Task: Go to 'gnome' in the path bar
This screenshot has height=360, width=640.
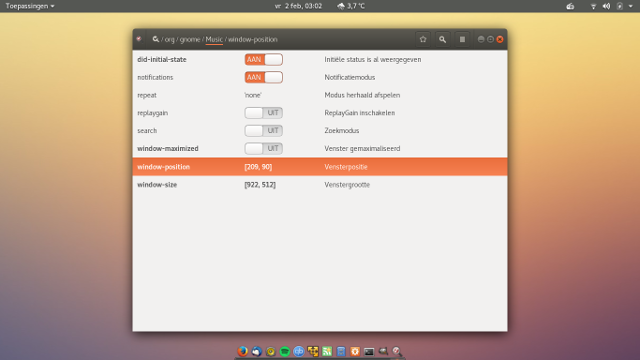Action: (x=190, y=40)
